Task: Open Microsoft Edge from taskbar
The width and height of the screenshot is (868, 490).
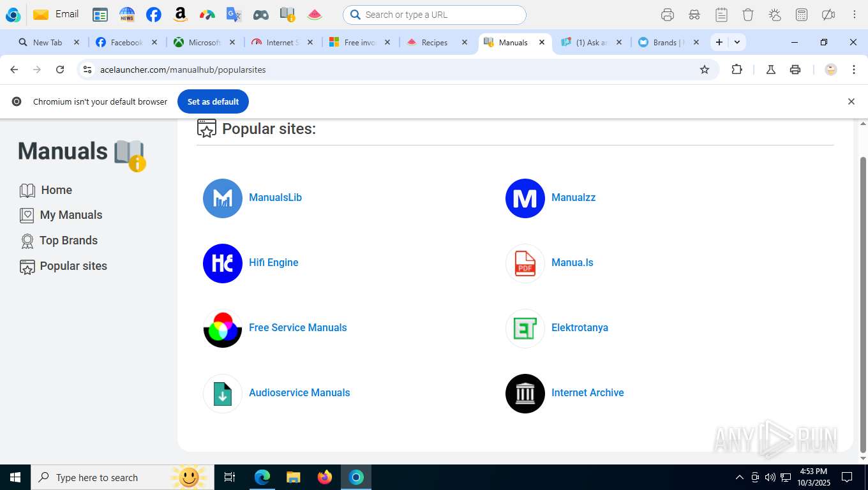Action: [x=262, y=477]
